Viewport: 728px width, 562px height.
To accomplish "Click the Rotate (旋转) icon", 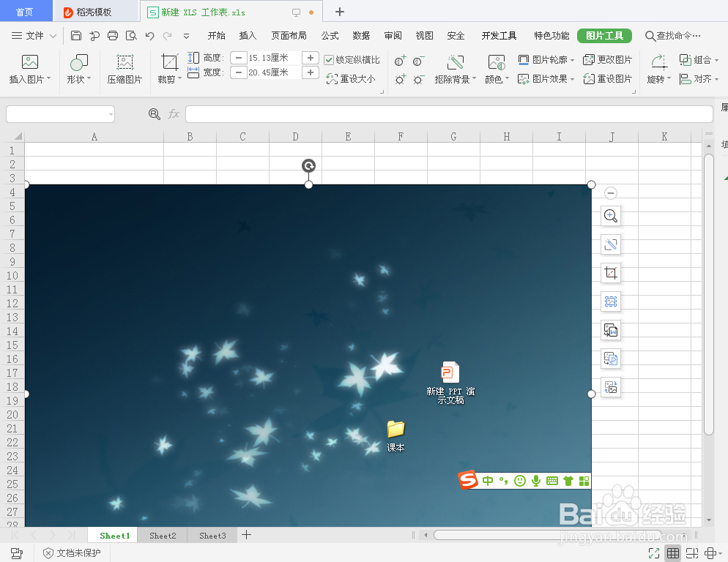I will tap(658, 62).
